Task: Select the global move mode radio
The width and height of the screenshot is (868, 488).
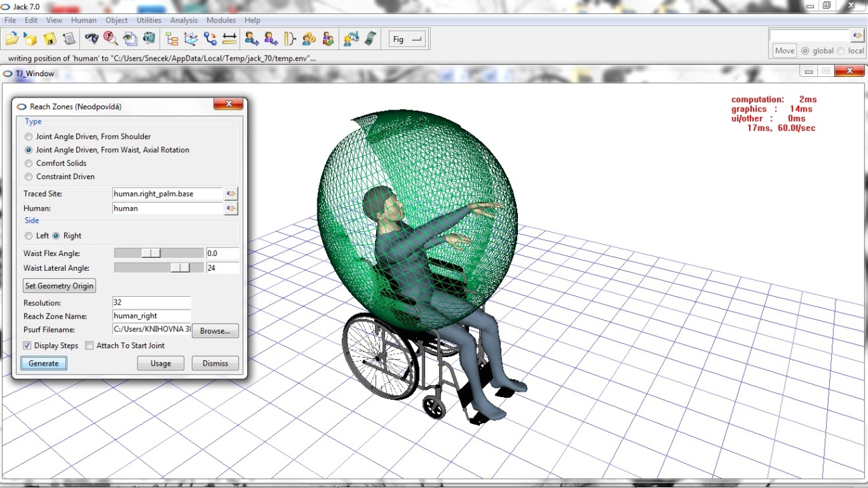Action: click(x=805, y=51)
